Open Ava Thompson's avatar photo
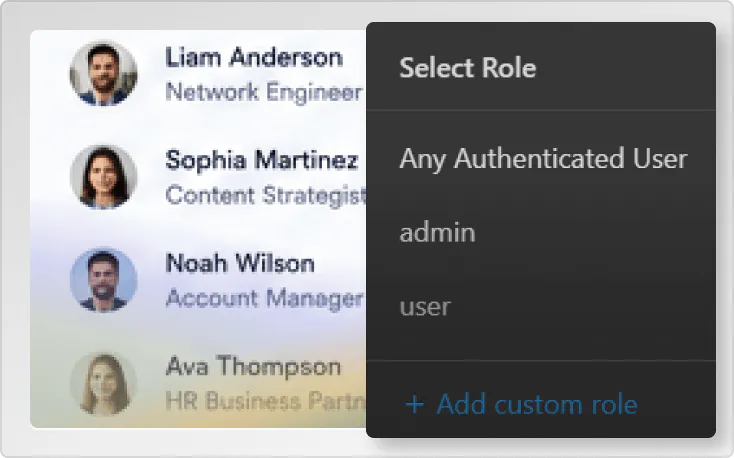The image size is (734, 458). pos(103,383)
